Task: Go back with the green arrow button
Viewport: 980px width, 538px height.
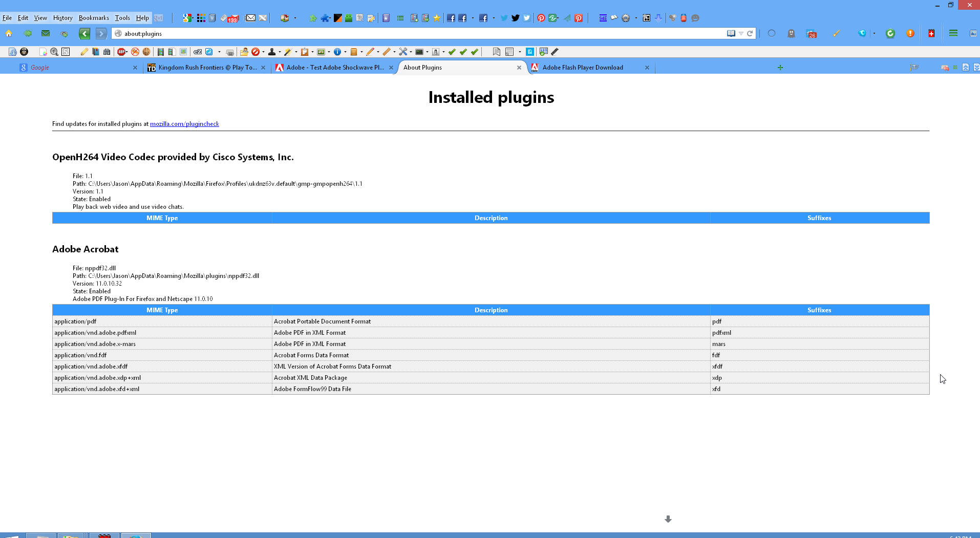Action: coord(84,34)
